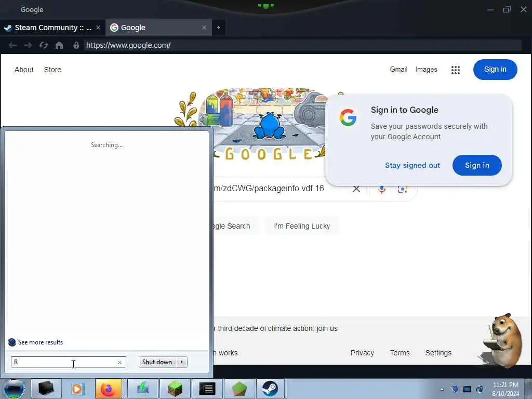Click the Shut down button

point(157,362)
